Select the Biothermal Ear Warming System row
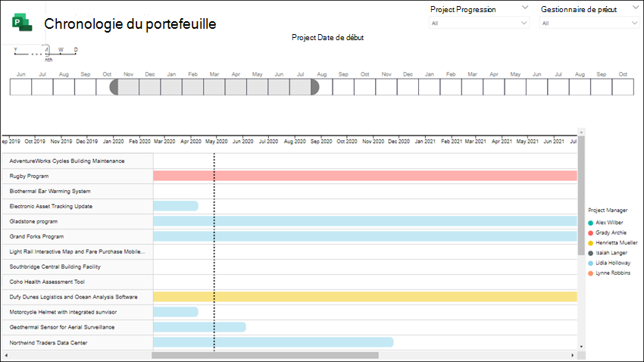 pos(77,192)
